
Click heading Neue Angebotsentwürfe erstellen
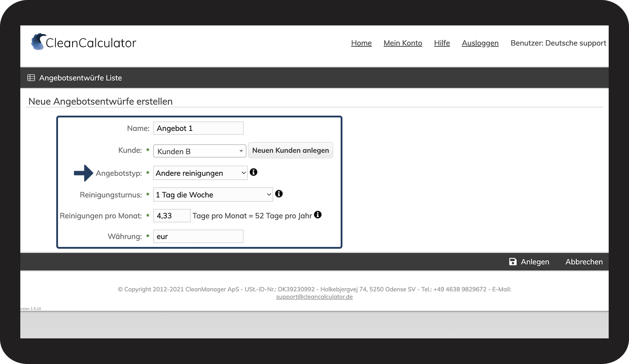click(100, 101)
